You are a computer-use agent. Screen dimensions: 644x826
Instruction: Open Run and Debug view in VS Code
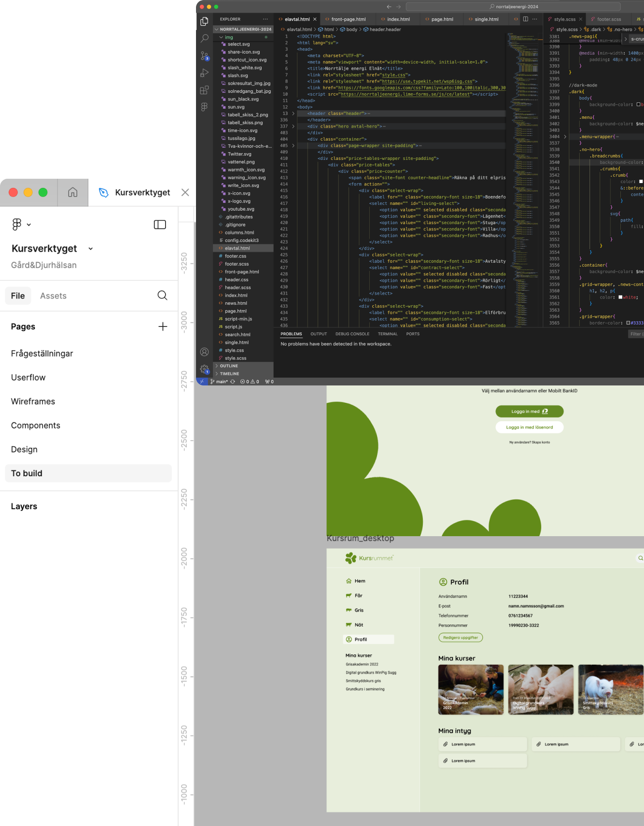pos(204,73)
